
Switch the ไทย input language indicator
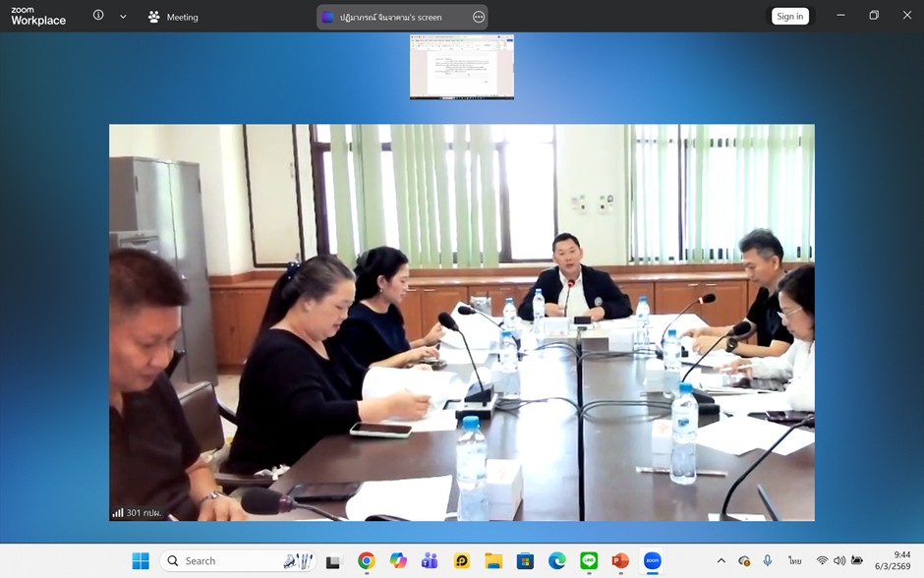pos(794,560)
